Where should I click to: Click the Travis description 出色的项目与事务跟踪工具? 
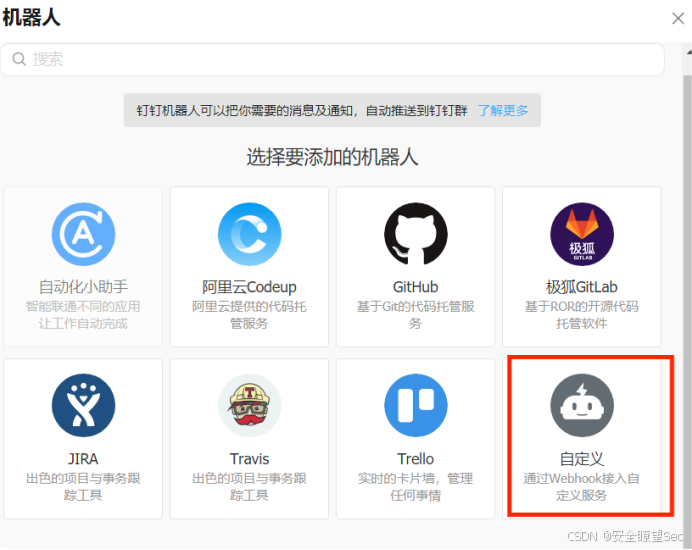point(249,486)
